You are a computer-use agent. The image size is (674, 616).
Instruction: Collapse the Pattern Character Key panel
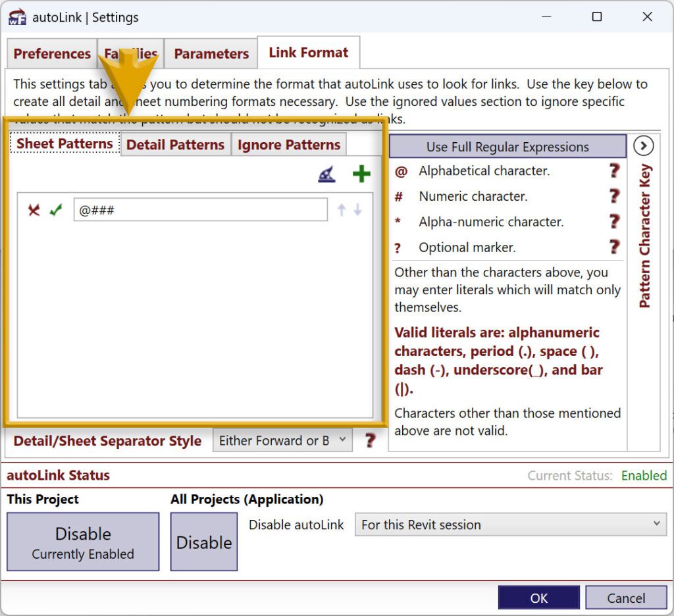click(644, 146)
